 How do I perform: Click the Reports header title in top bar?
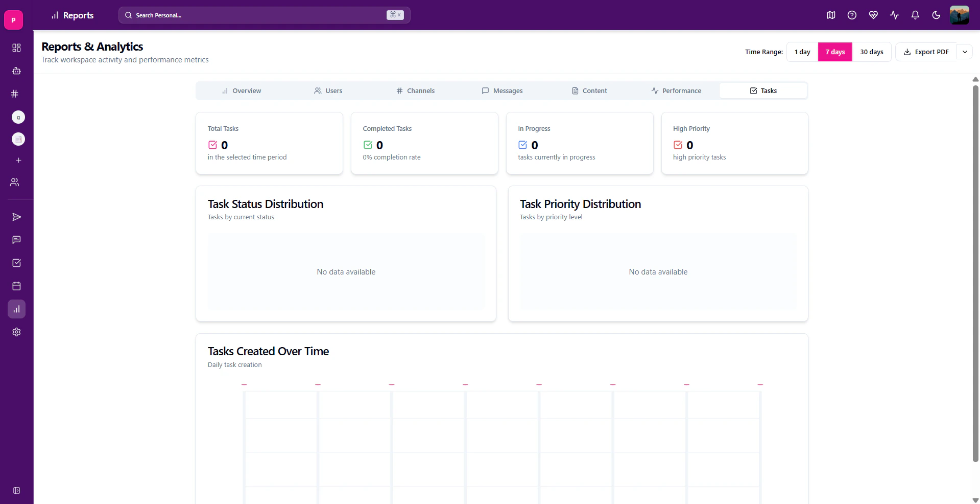tap(78, 15)
